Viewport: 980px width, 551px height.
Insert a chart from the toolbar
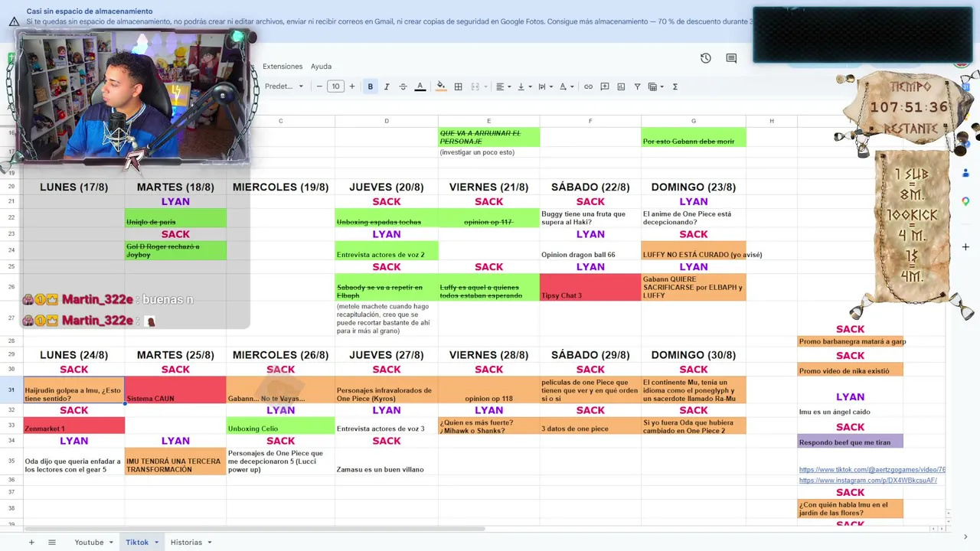pos(621,86)
